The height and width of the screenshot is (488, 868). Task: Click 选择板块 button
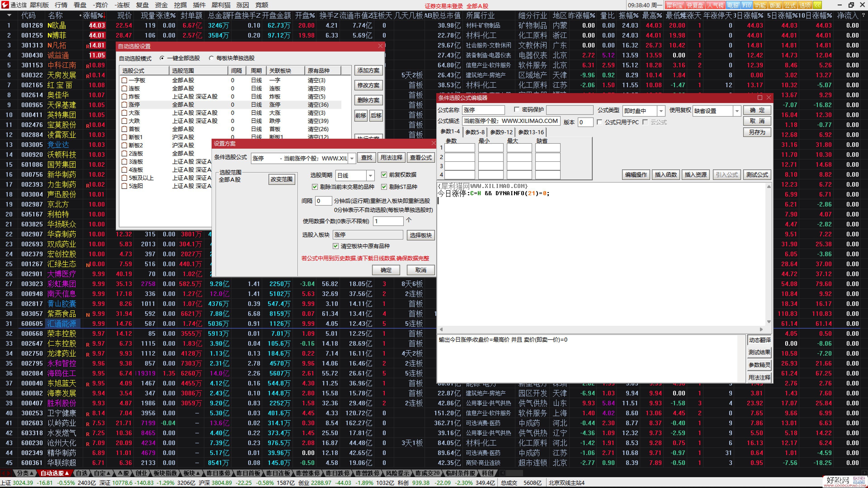point(420,235)
